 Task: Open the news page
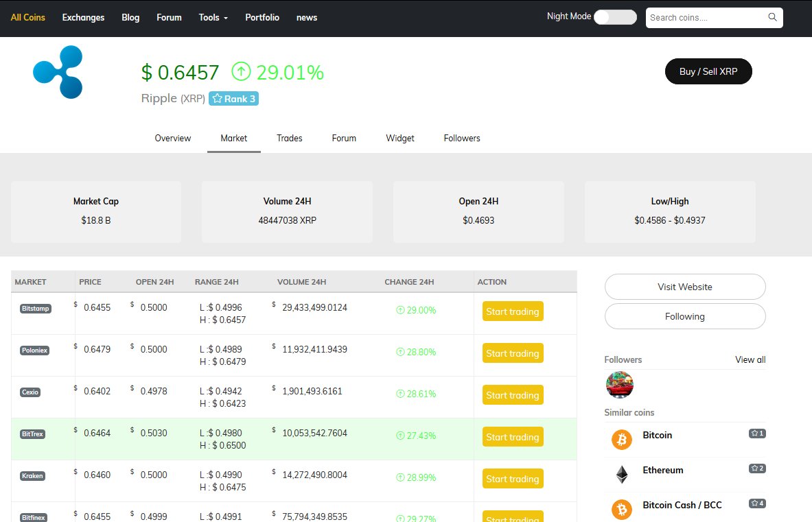(307, 18)
